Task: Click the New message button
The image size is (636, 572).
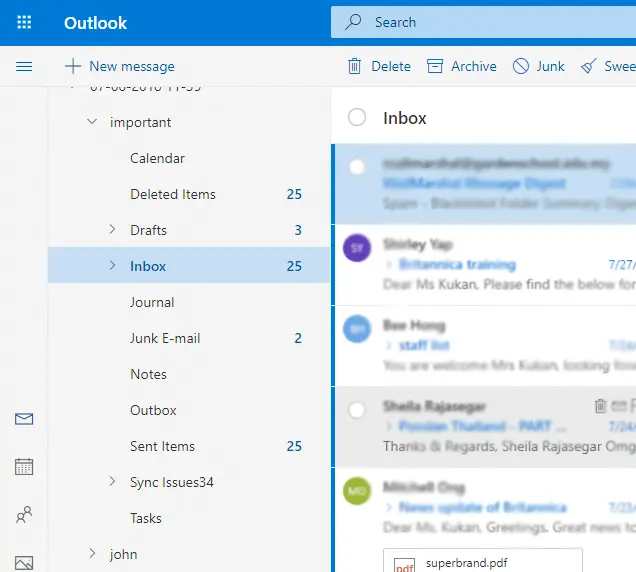Action: (x=119, y=66)
